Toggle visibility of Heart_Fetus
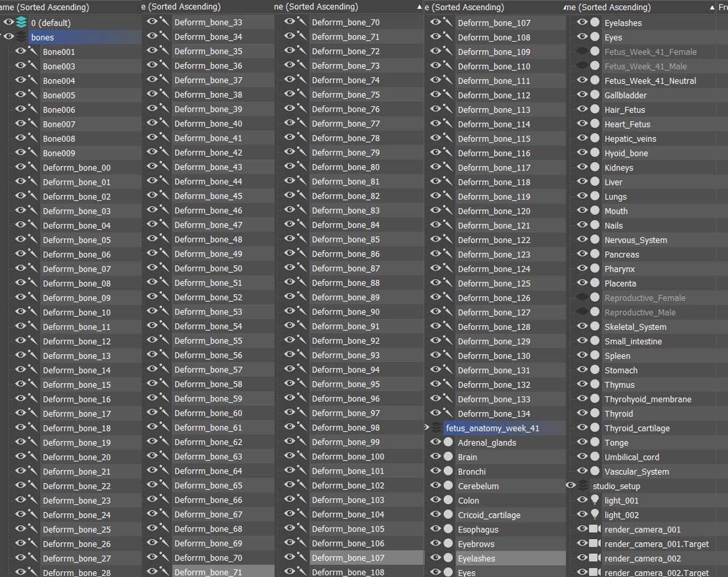 click(582, 123)
